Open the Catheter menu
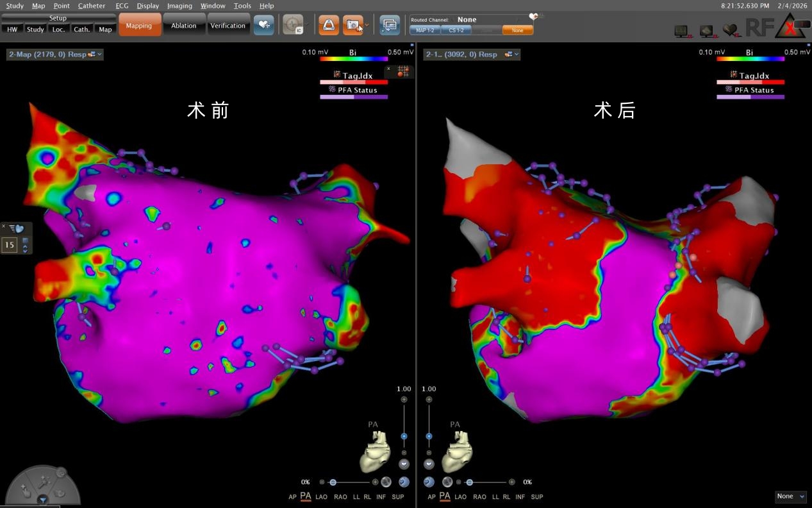Viewport: 812px width, 508px height. 92,6
